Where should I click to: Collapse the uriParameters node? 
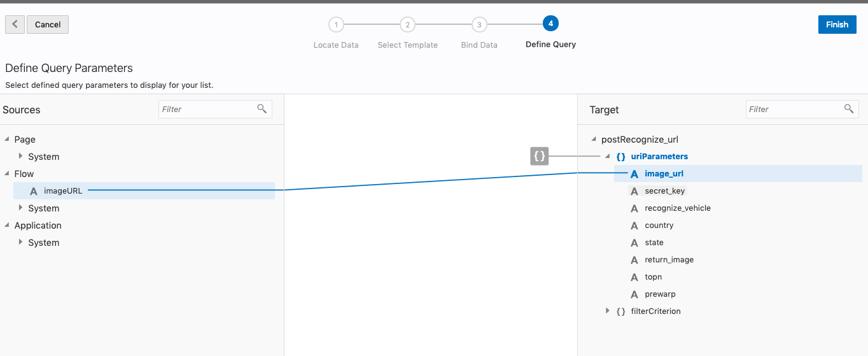(607, 156)
